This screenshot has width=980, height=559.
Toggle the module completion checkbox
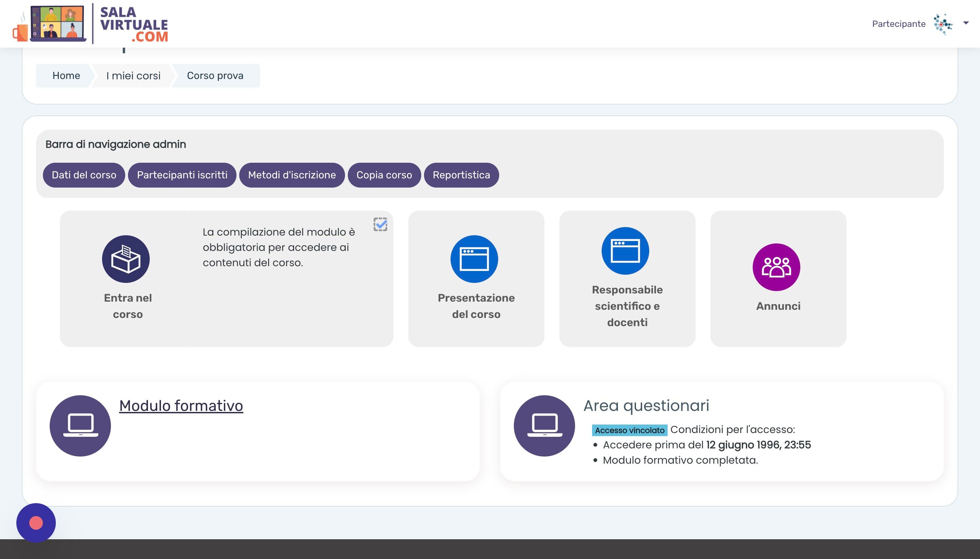(380, 224)
